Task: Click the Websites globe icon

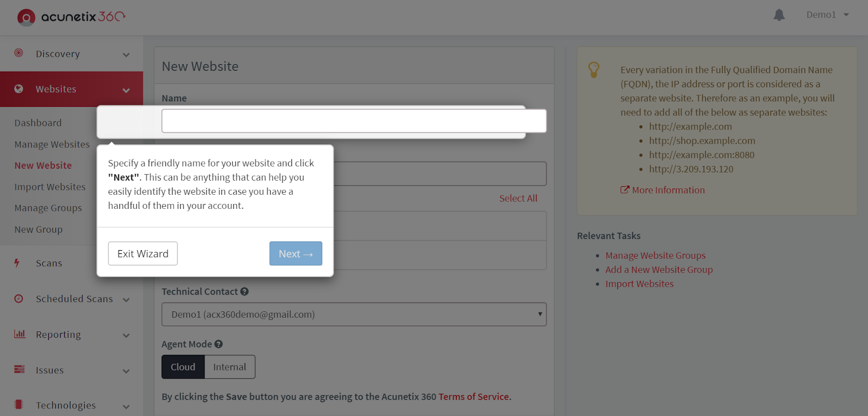Action: 19,89
